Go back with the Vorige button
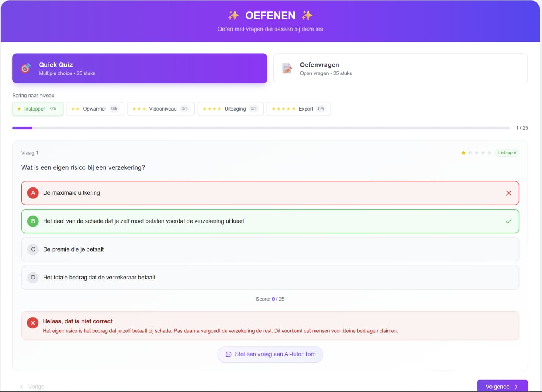Image resolution: width=542 pixels, height=392 pixels. [32, 387]
